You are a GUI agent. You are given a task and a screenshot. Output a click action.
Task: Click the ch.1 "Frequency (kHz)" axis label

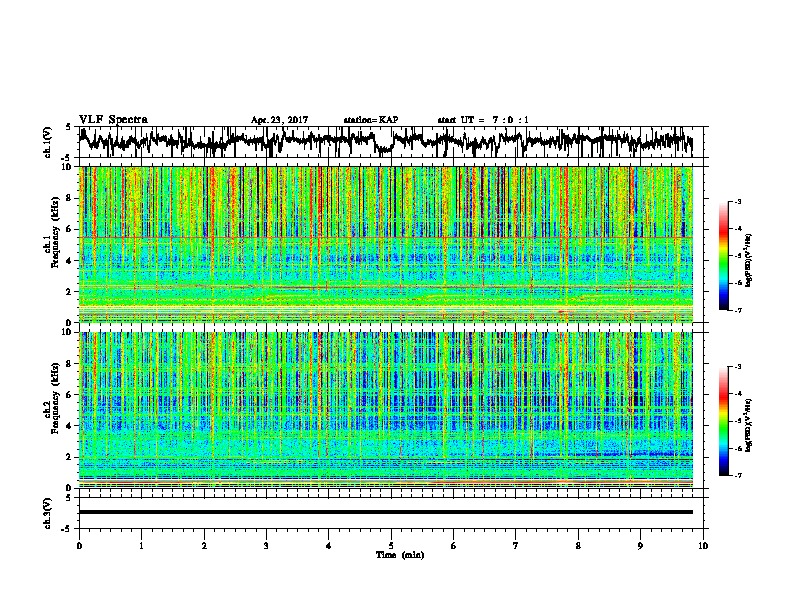tap(56, 230)
